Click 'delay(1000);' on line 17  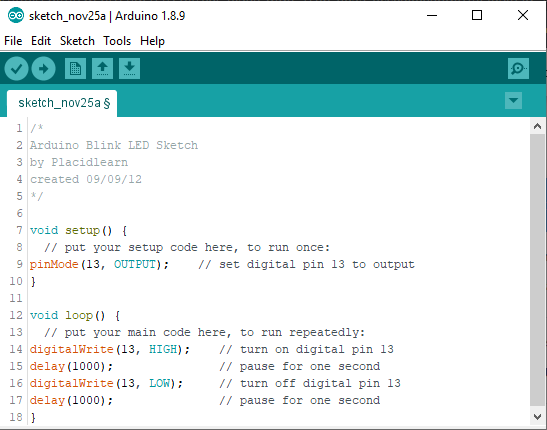pyautogui.click(x=72, y=401)
